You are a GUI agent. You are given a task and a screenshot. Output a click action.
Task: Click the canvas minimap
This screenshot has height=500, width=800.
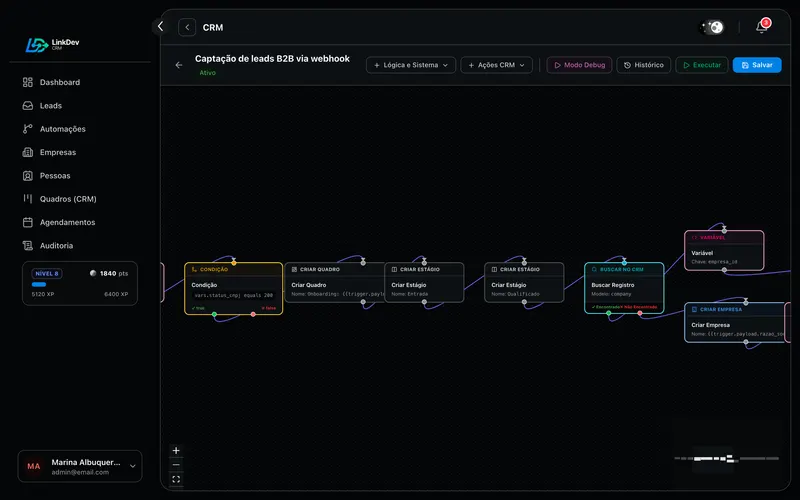tap(727, 452)
